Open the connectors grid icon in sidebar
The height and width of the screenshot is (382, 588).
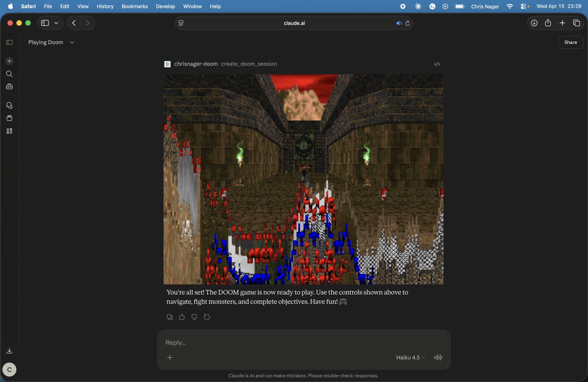click(x=9, y=131)
